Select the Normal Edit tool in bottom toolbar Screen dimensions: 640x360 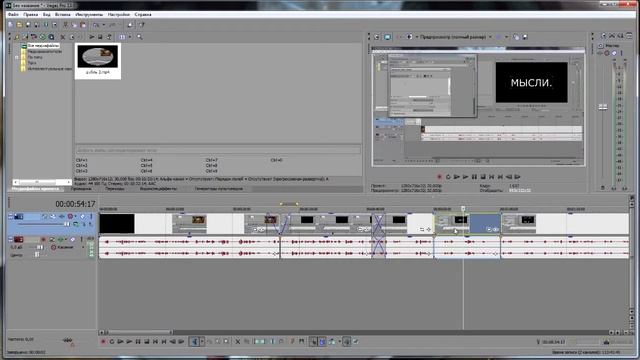[195, 341]
